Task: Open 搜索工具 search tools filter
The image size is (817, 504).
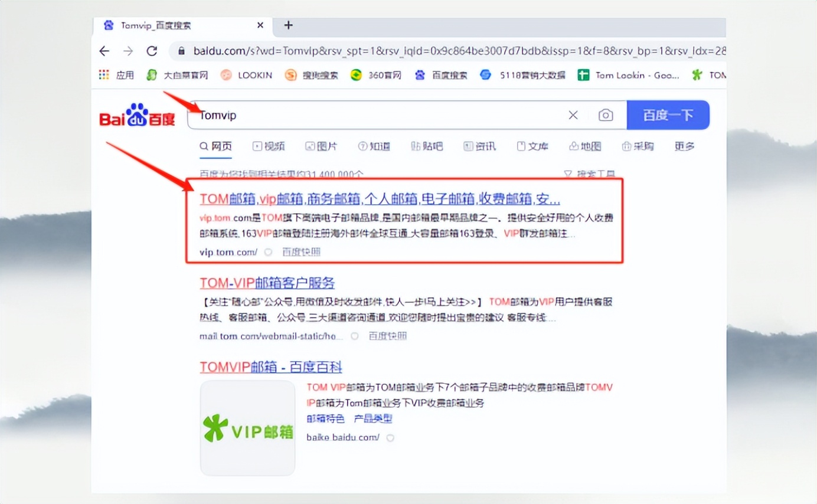Action: coord(590,175)
